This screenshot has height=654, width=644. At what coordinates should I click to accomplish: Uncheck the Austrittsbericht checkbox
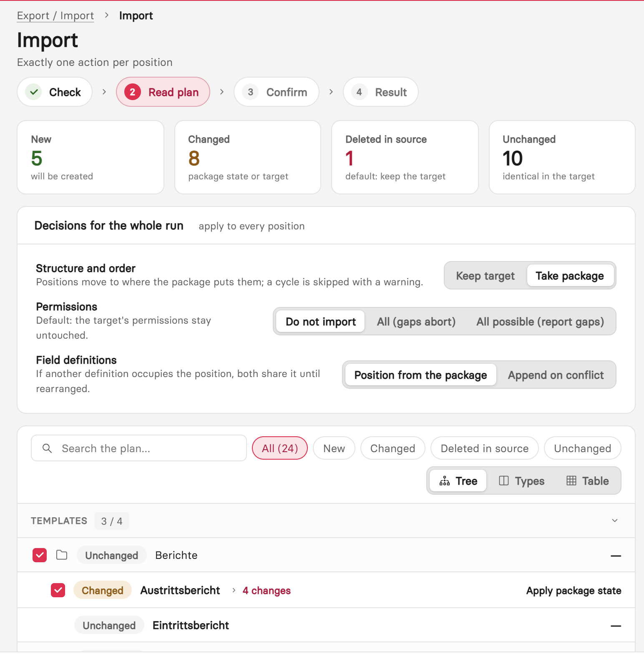(58, 590)
